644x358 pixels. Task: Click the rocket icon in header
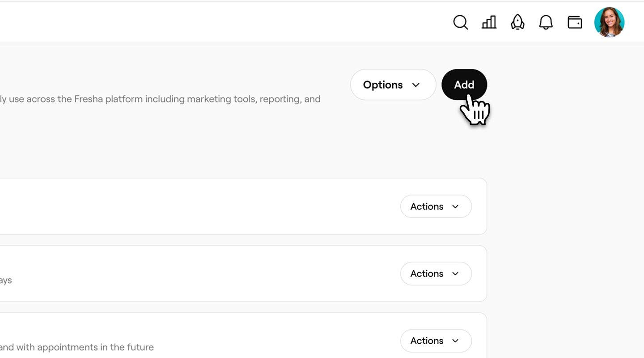(x=517, y=22)
